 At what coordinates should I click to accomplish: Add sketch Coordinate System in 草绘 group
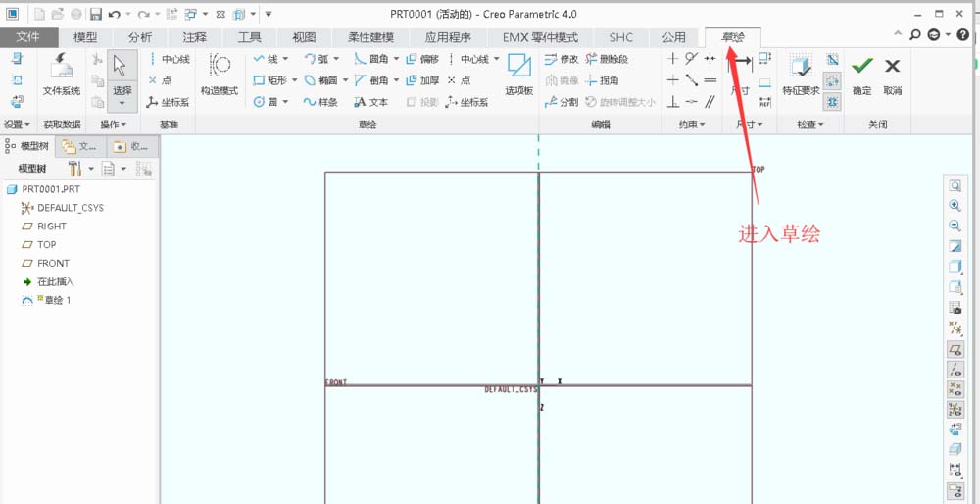click(466, 102)
